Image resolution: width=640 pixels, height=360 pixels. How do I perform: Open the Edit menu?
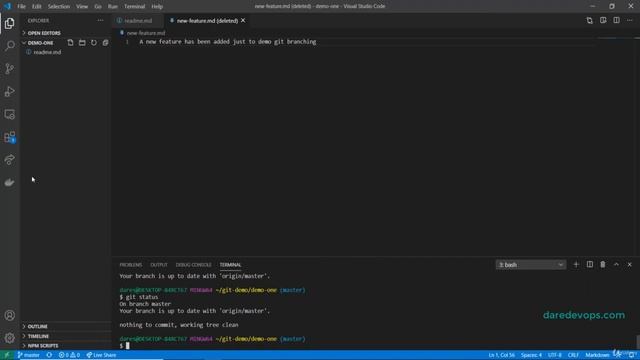point(37,6)
